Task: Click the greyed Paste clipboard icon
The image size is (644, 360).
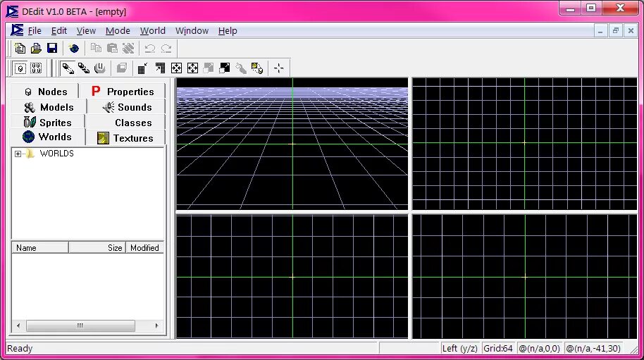Action: (112, 48)
